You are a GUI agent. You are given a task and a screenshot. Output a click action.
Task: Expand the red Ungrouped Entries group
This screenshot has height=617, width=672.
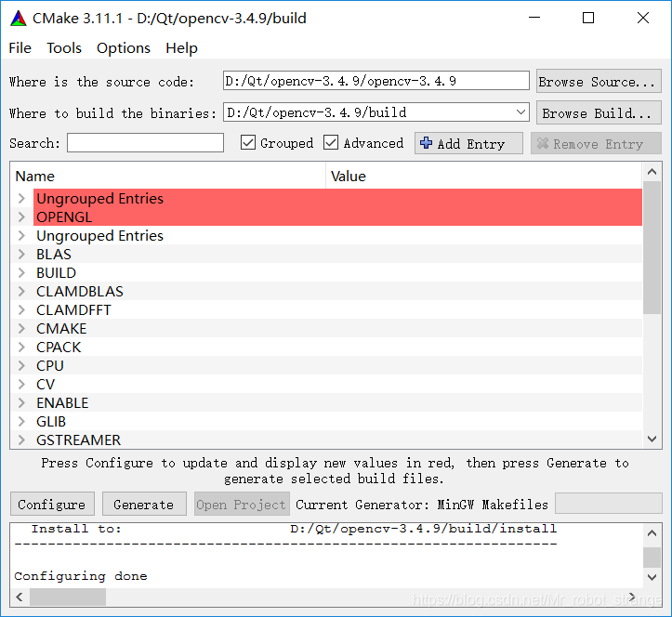21,198
